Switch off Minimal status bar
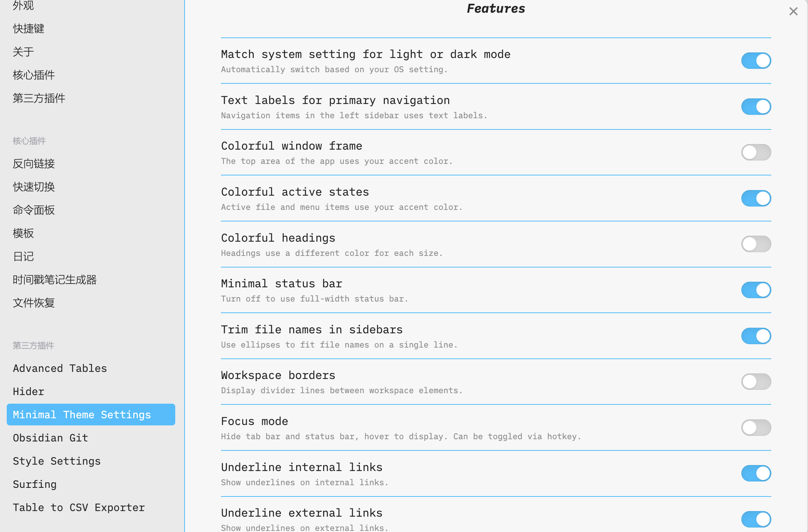The image size is (808, 532). [756, 290]
